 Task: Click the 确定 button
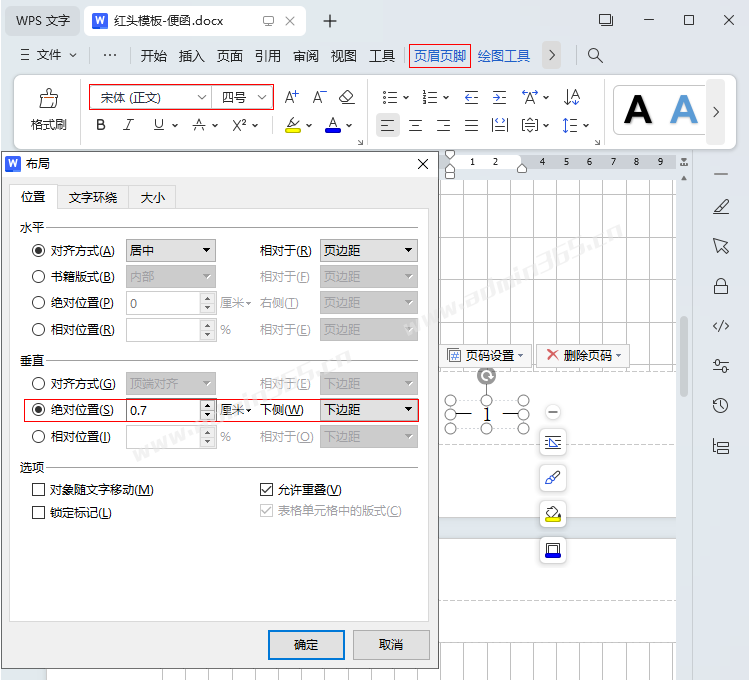306,645
